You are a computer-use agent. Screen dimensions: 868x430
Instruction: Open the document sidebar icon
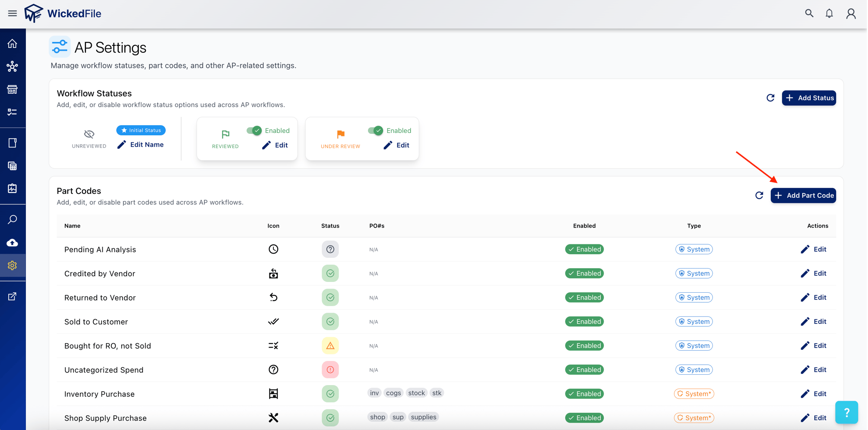13,143
